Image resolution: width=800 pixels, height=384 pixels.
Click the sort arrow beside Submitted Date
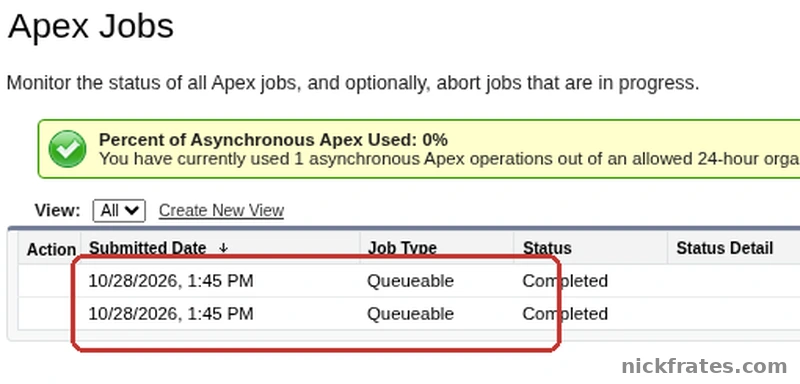point(223,248)
